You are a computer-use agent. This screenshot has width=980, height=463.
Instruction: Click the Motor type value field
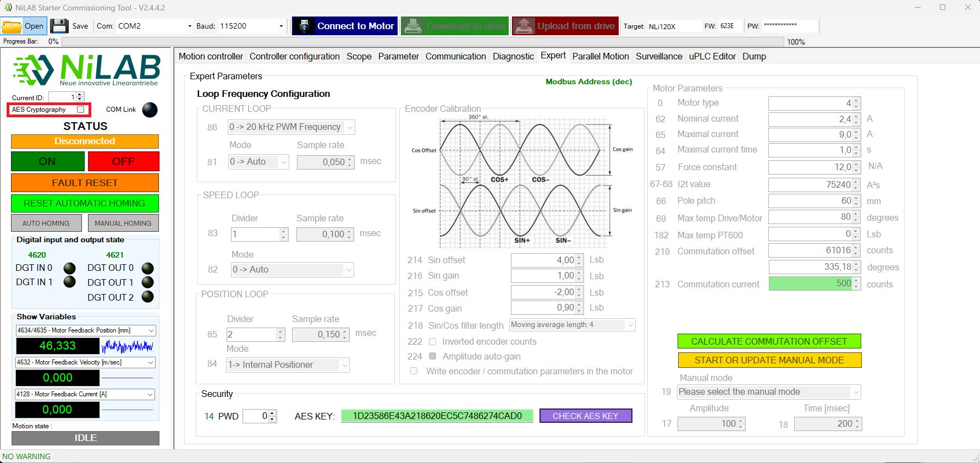click(x=814, y=103)
